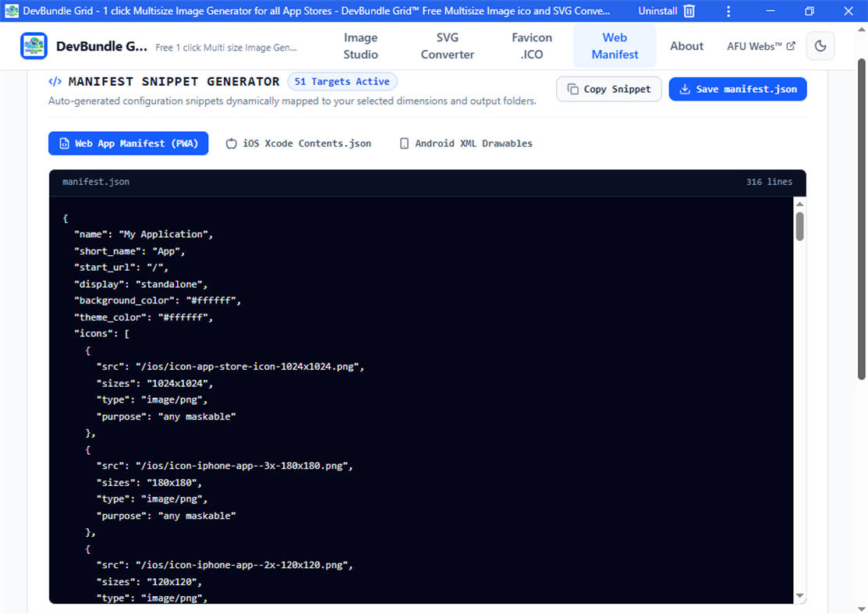
Task: Click the code panel scroll up arrow
Action: (x=799, y=204)
